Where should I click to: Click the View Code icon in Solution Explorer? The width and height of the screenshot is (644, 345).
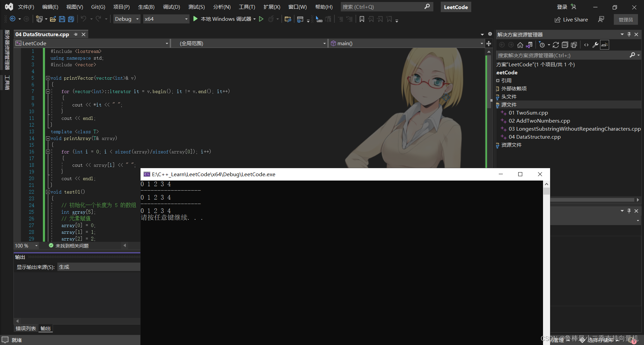[x=586, y=45]
